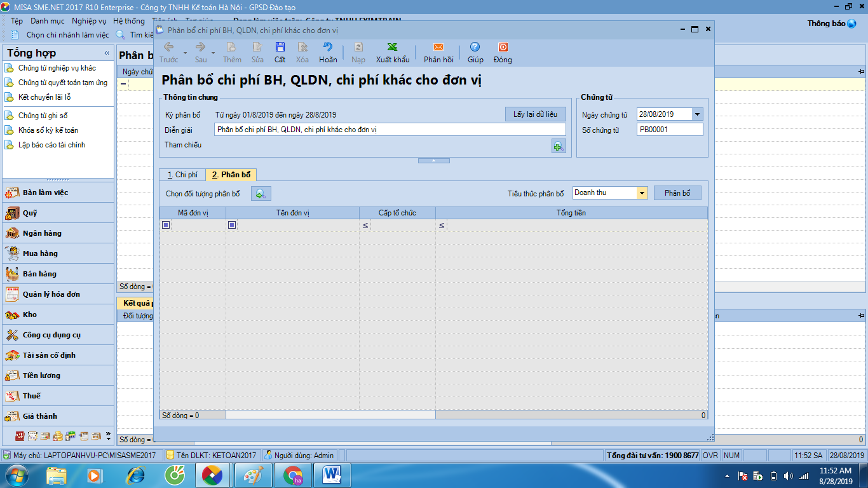Open Bán hàng module in sidebar
868x488 pixels.
[x=58, y=274]
